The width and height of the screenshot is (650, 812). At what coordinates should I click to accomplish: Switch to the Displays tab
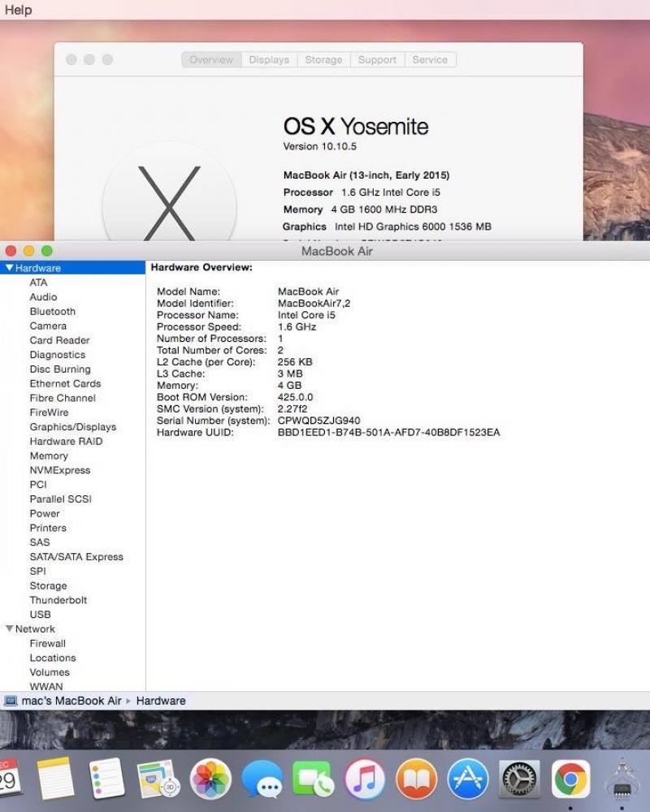pos(269,59)
